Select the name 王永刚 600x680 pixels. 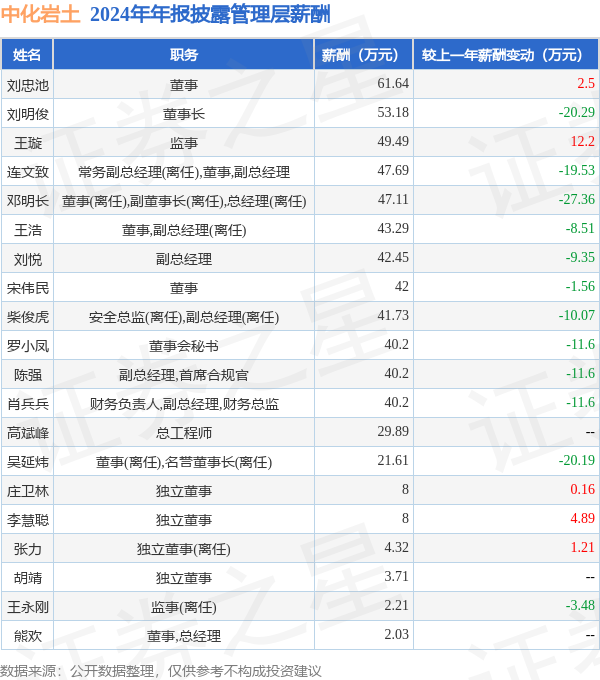click(x=28, y=607)
